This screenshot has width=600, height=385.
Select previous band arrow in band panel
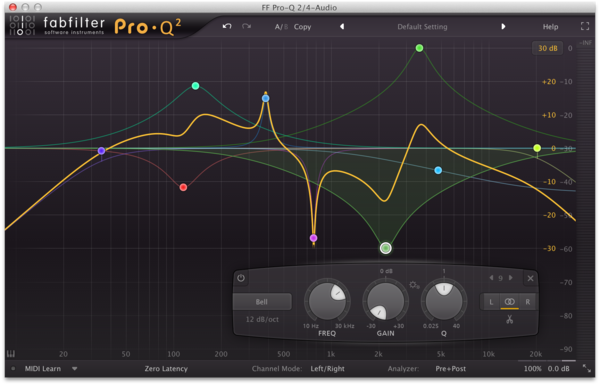click(491, 278)
